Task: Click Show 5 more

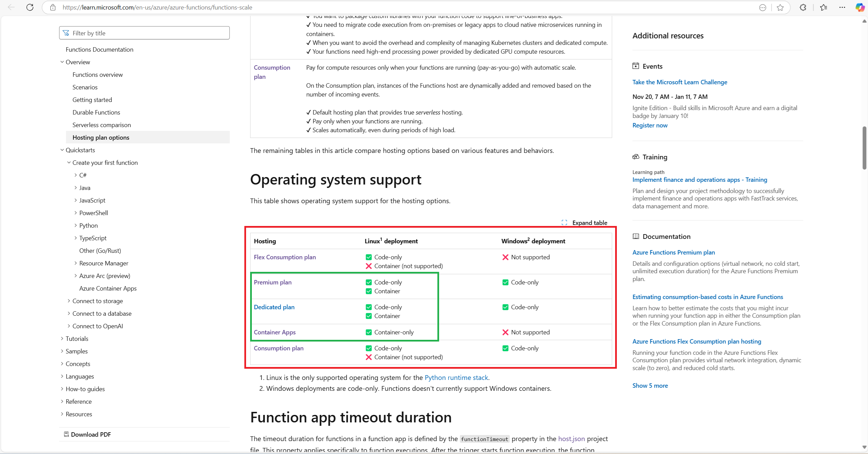Action: coord(650,385)
